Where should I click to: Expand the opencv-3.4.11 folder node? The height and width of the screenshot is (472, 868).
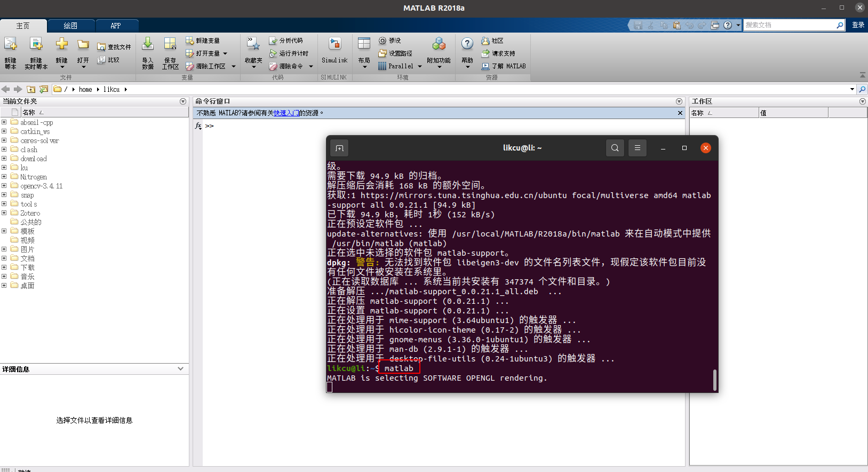(x=4, y=186)
